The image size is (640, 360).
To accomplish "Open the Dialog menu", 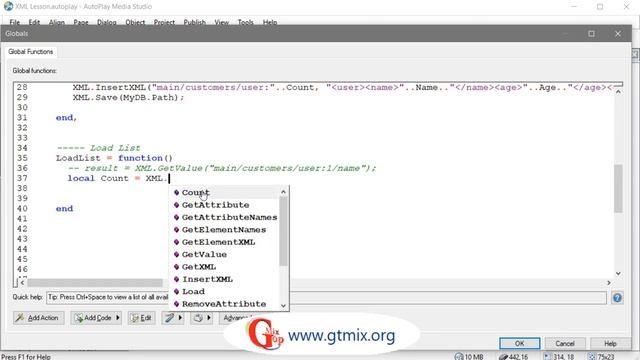I will pos(107,22).
